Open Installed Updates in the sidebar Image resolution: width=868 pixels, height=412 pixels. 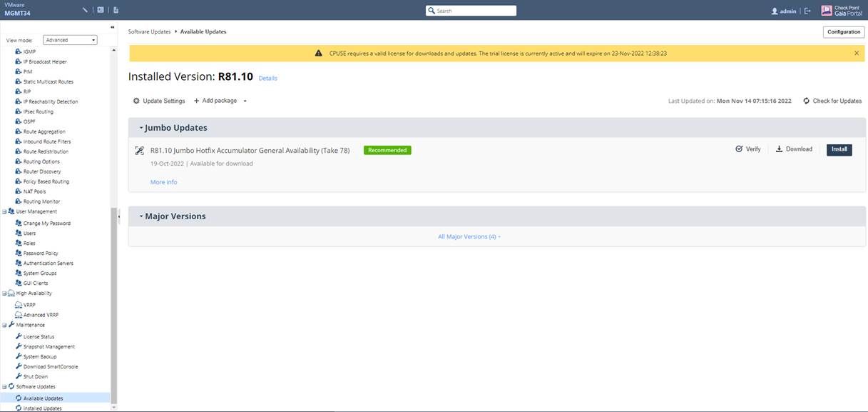pyautogui.click(x=43, y=408)
